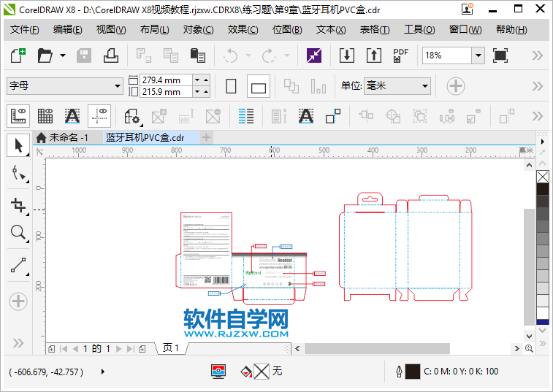
Task: Click the user account icon in title bar
Action: pos(467,9)
